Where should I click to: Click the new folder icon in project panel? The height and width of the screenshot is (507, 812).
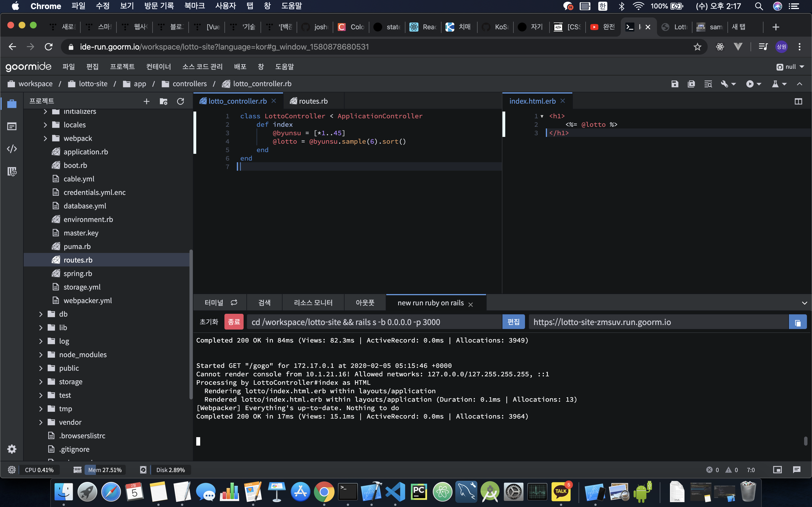point(164,101)
